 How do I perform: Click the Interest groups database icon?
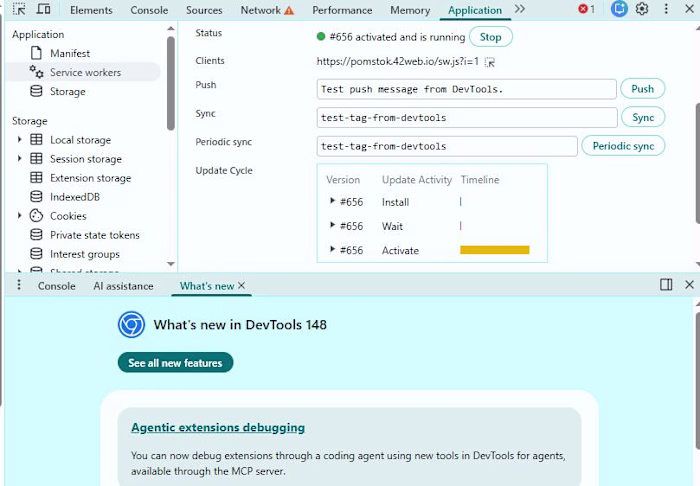[36, 253]
